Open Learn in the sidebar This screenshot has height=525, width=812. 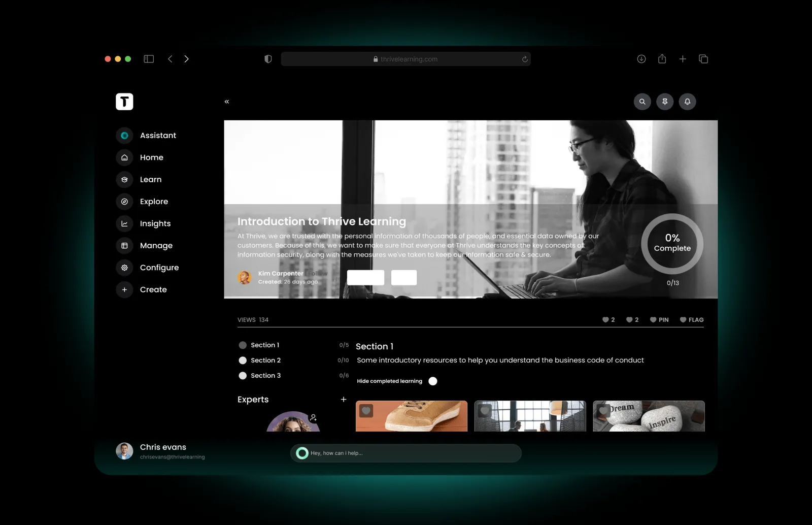click(x=139, y=180)
